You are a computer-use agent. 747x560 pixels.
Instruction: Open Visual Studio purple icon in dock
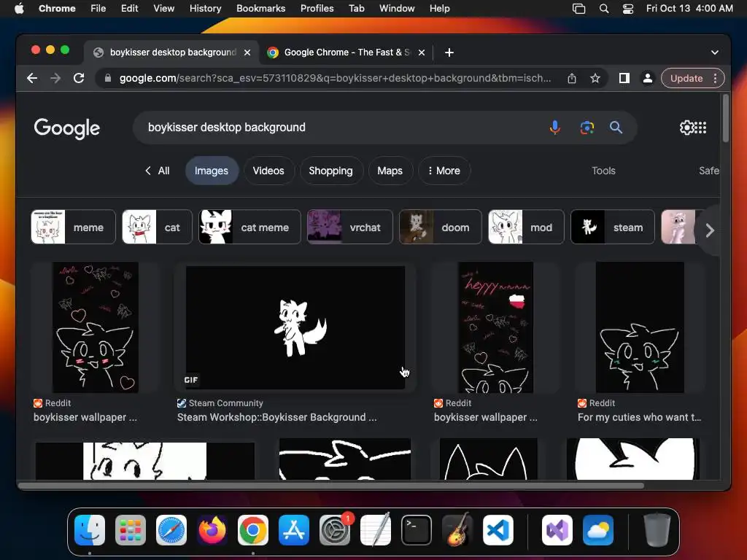pyautogui.click(x=557, y=530)
